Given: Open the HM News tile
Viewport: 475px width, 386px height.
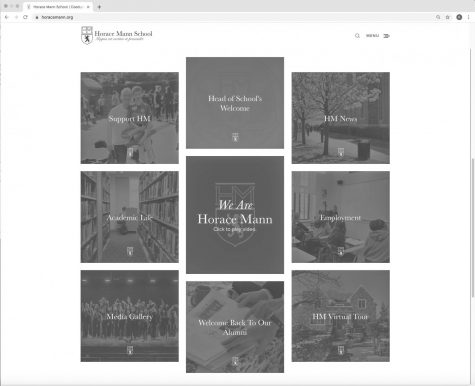Looking at the screenshot, I should click(x=341, y=118).
